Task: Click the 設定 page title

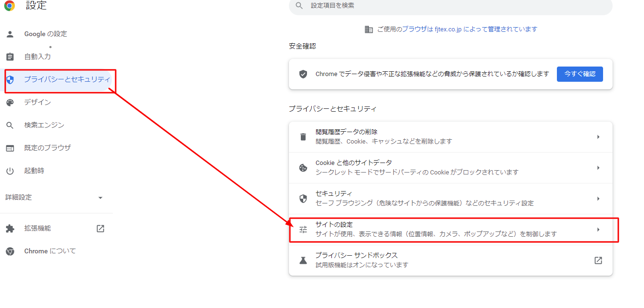Action: 36,6
